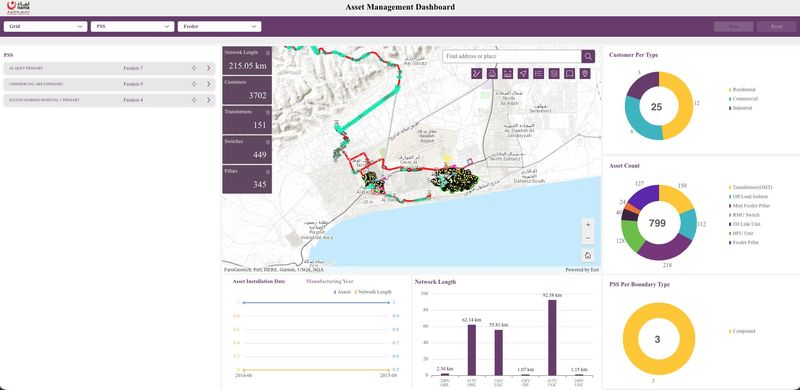Toggle Compound in PSS Per Boundary legend

pos(742,331)
